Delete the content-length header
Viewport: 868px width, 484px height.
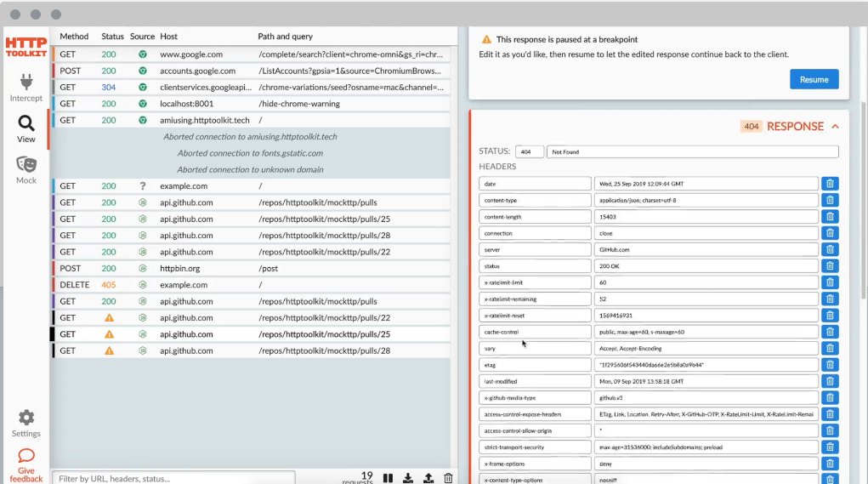(830, 217)
